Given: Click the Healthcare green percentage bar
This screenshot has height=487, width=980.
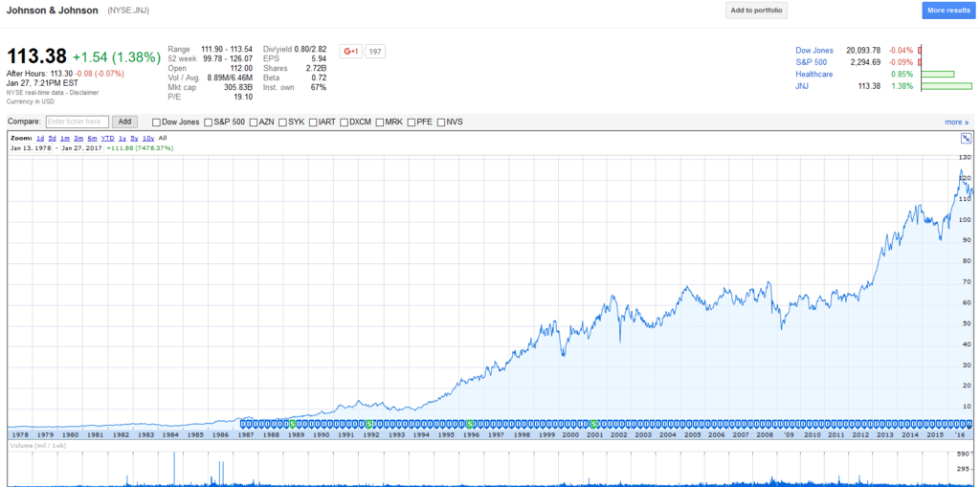Looking at the screenshot, I should coord(938,74).
